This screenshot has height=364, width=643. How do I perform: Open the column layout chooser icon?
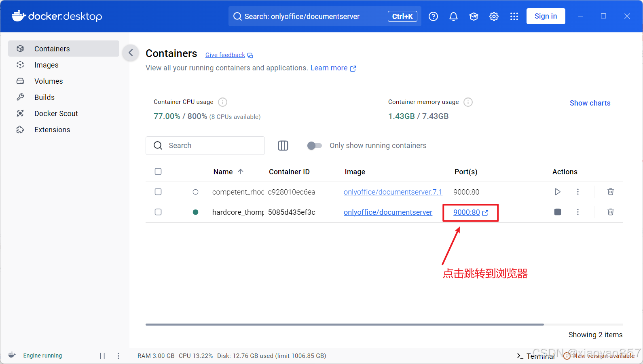point(283,146)
